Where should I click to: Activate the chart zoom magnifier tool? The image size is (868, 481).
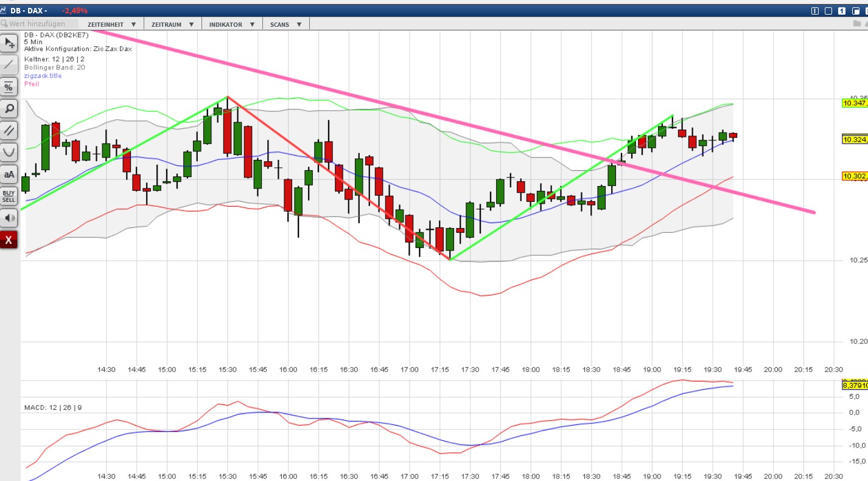click(9, 109)
